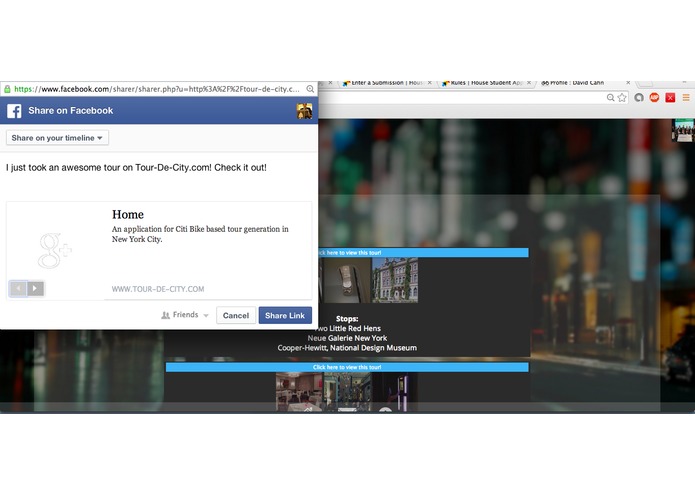Screen dimensions: 695x494
Task: Click the Stops: heading
Action: [347, 319]
